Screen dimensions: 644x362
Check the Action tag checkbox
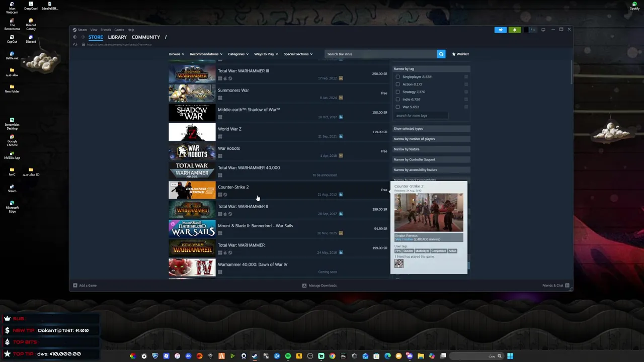[397, 84]
